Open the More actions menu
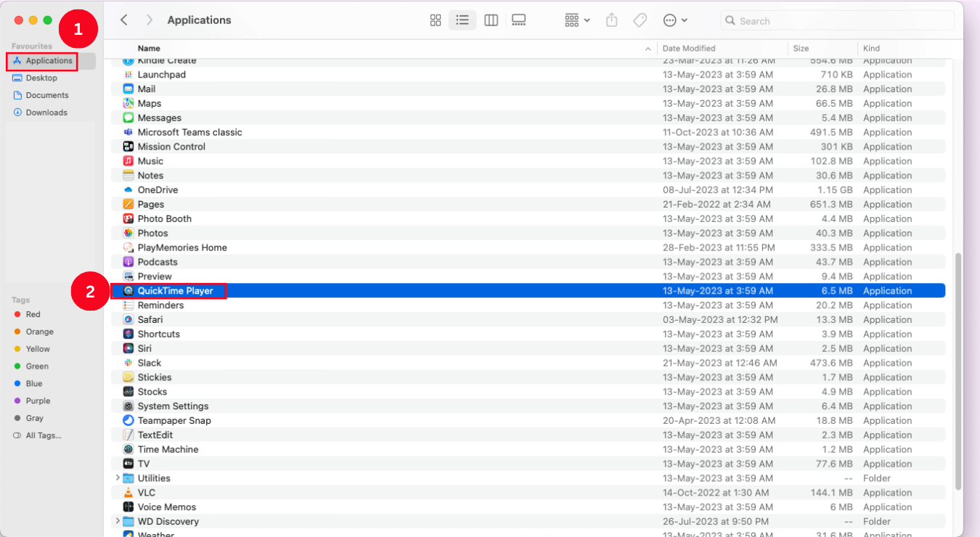Screen dimensions: 980x537 click(675, 20)
